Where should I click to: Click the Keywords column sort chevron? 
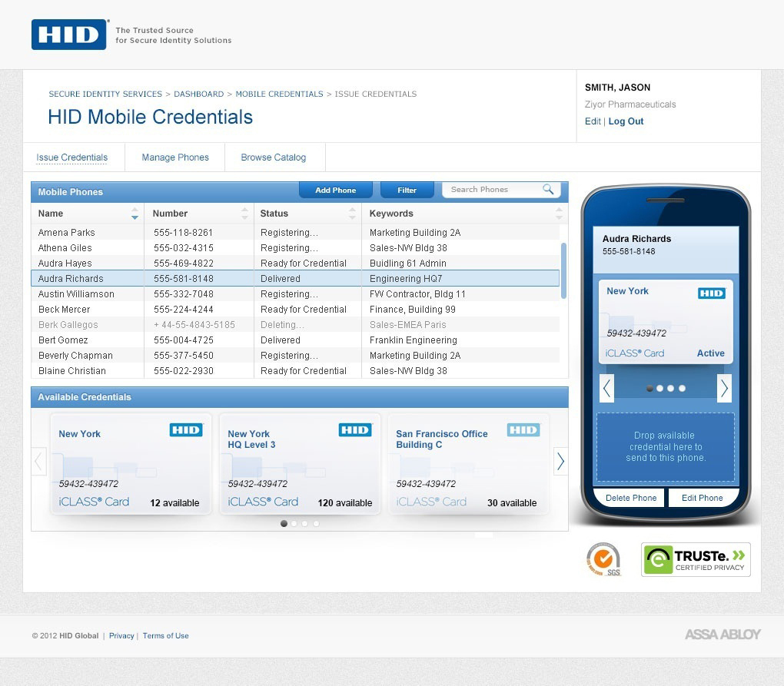pyautogui.click(x=560, y=214)
